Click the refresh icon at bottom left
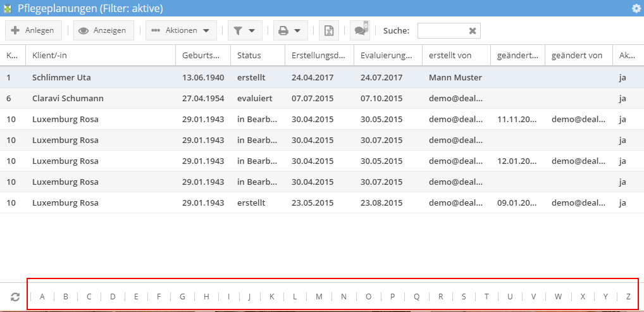Screen dimensions: 644x312 [15, 296]
